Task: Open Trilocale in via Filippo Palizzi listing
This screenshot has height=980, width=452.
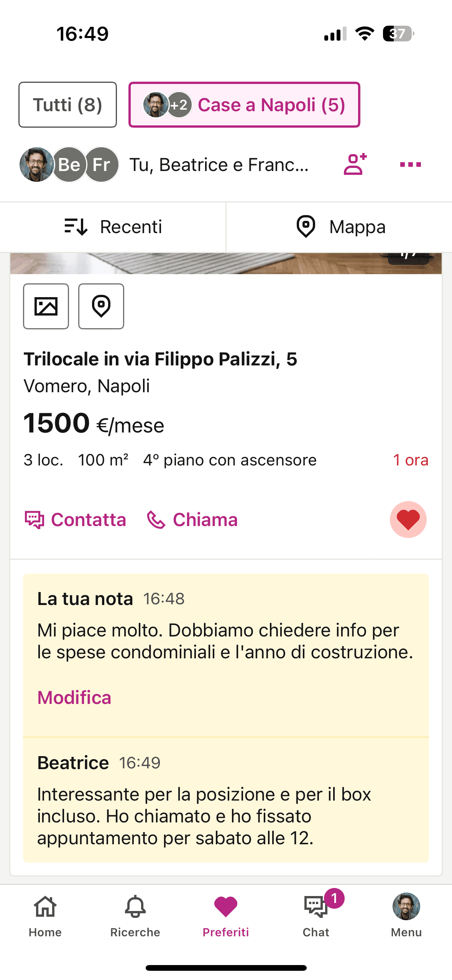Action: point(160,359)
